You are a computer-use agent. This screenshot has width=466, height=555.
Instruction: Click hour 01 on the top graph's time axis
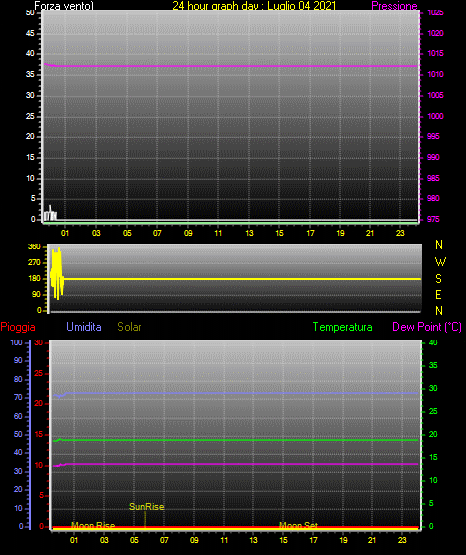(65, 233)
